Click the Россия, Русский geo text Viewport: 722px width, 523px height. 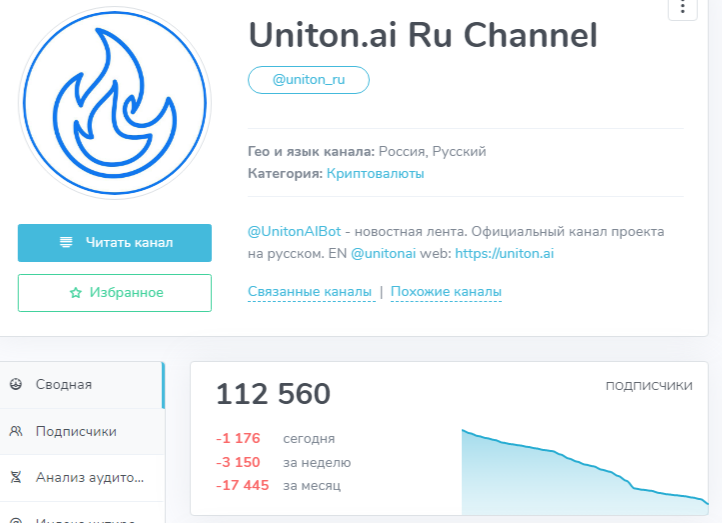point(432,151)
